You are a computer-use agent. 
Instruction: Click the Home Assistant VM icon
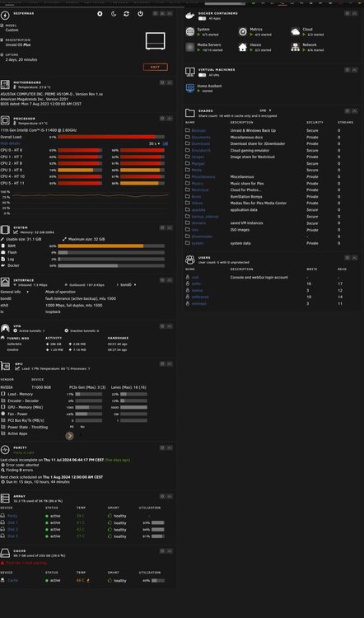pos(190,88)
